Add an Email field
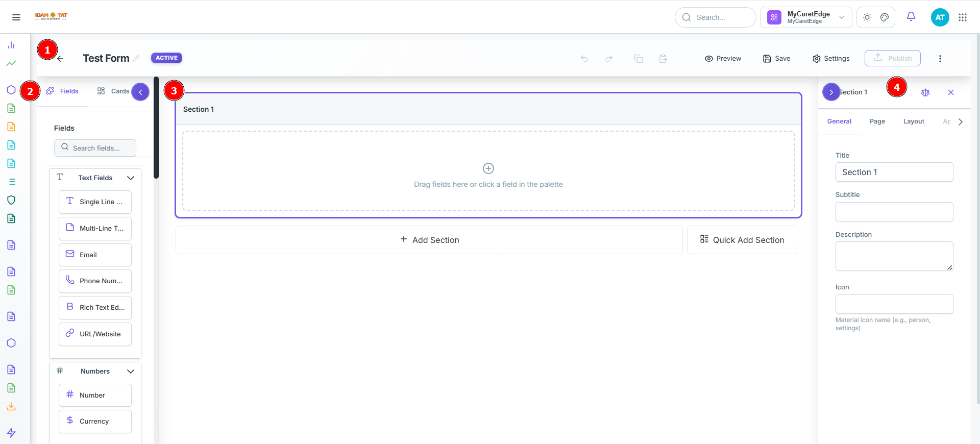This screenshot has width=980, height=444. tap(95, 255)
